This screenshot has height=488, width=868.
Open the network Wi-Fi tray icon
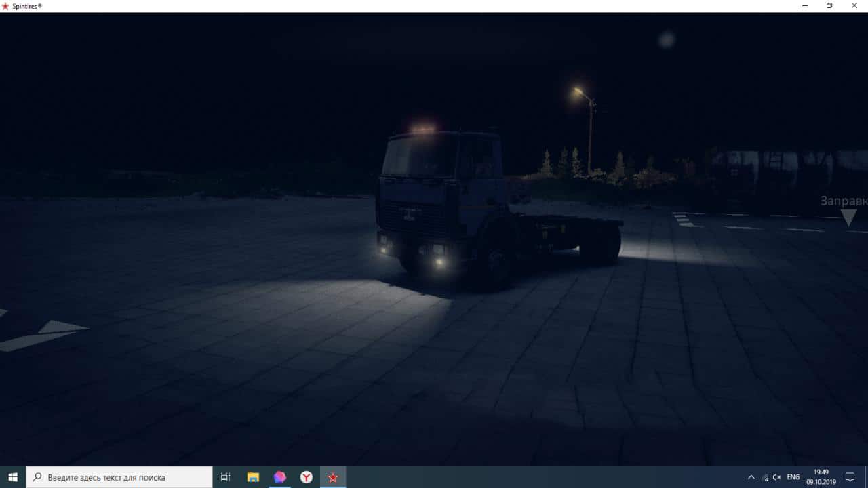[x=765, y=477]
